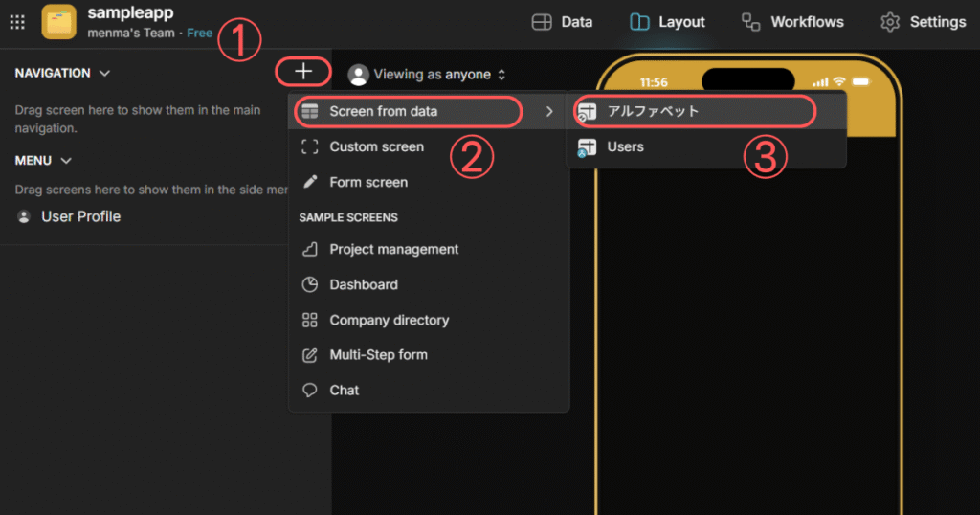Click the Company directory grid icon

(x=310, y=320)
